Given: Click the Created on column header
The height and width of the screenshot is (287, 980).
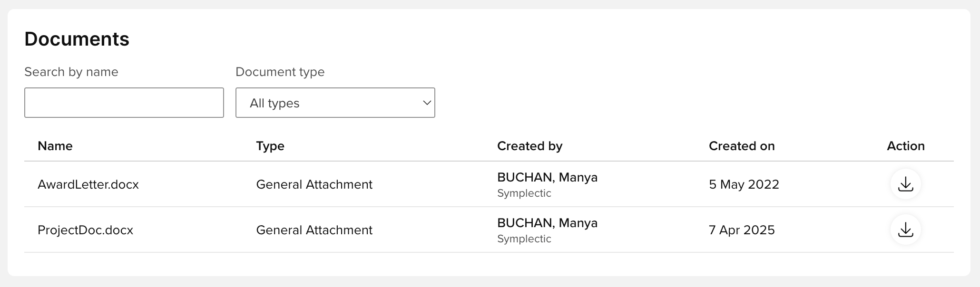Looking at the screenshot, I should click(x=741, y=146).
